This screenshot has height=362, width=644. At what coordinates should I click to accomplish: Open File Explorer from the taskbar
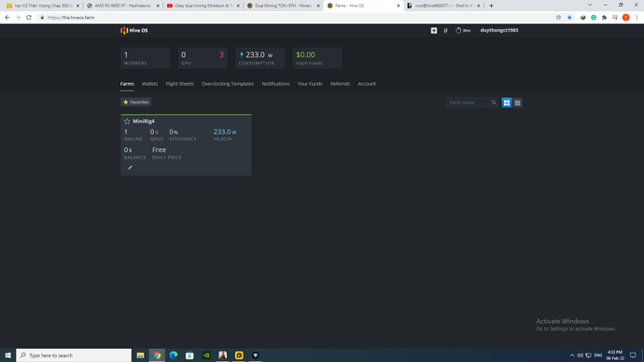140,355
